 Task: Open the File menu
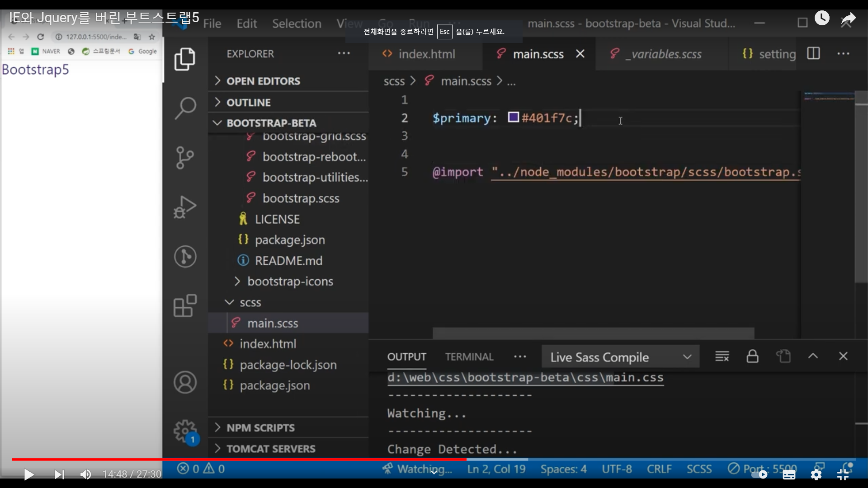point(212,23)
